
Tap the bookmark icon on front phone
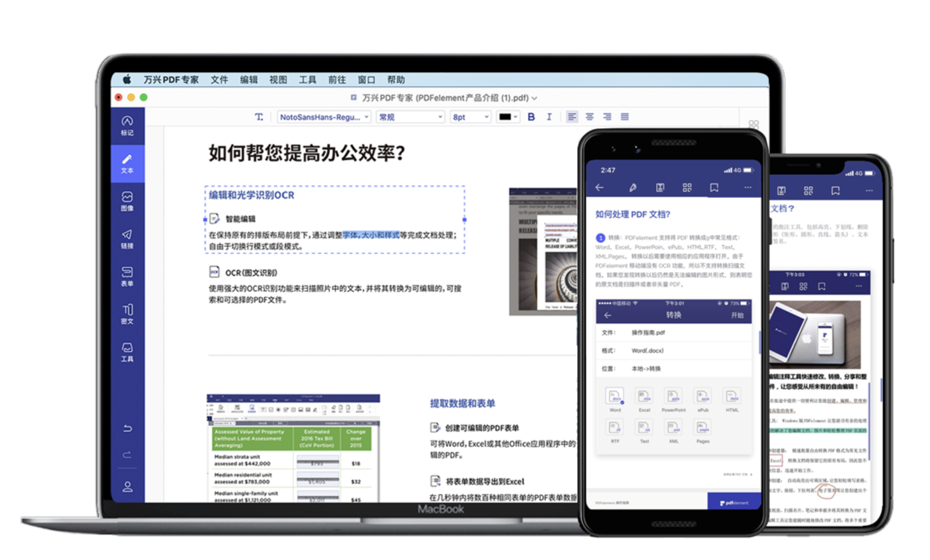click(x=714, y=188)
